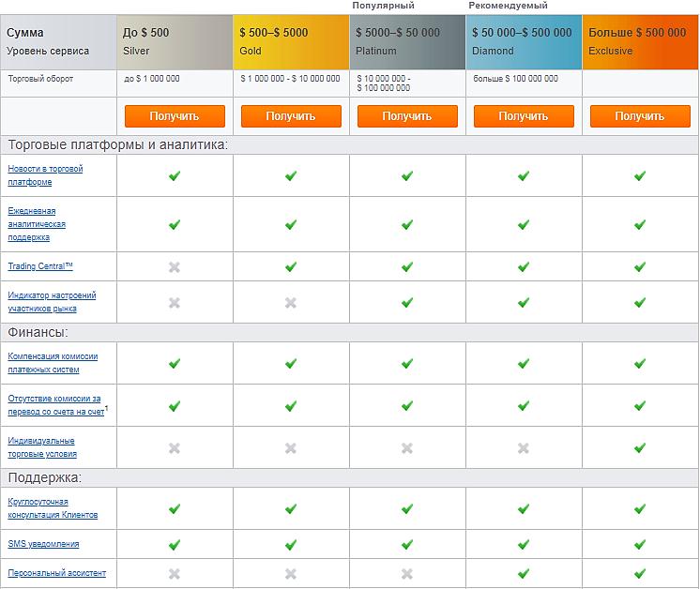Image resolution: width=700 pixels, height=589 pixels.
Task: Click the green check for Индивидуальные торговые условия in Exclusive
Action: tap(640, 448)
